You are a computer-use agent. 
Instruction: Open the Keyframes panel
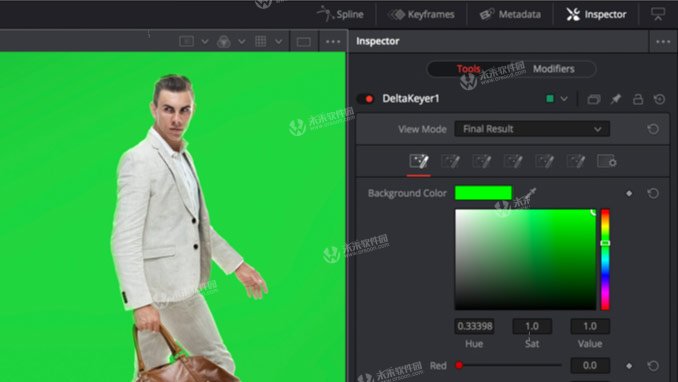[x=421, y=15]
